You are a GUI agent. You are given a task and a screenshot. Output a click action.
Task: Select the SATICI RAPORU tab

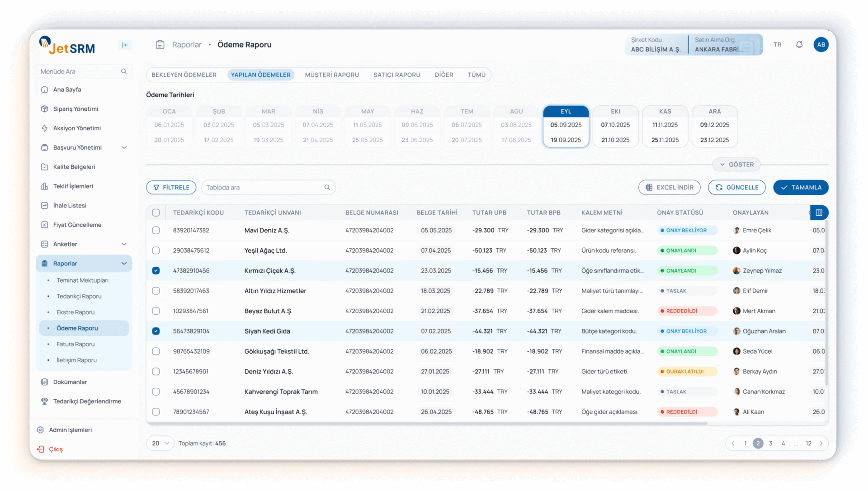[396, 75]
